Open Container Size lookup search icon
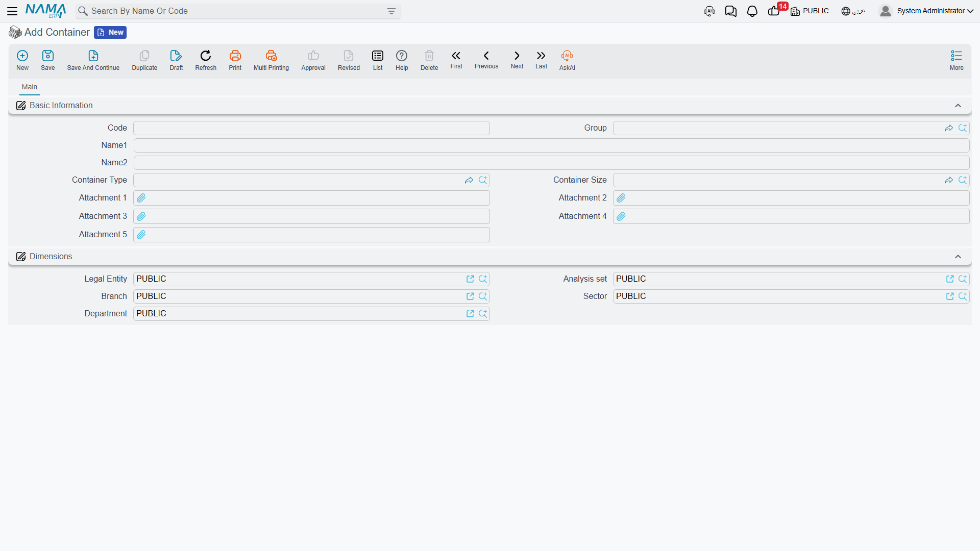This screenshot has height=551, width=980. point(963,180)
